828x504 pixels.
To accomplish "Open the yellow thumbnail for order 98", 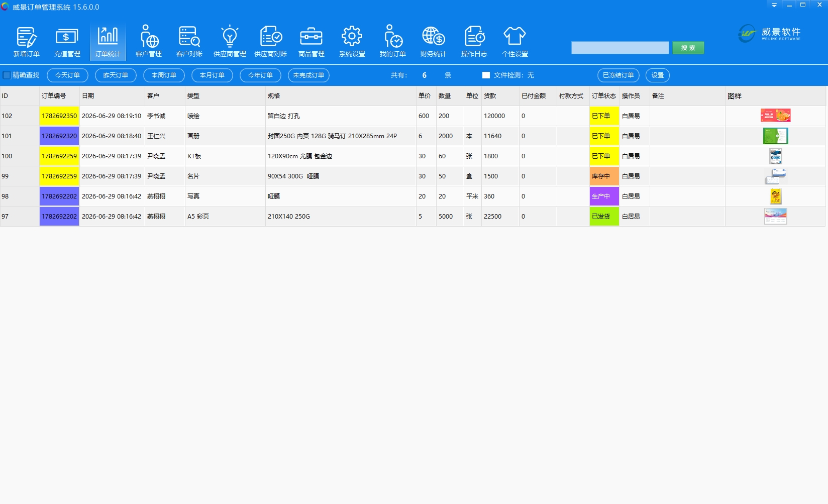I will (776, 196).
